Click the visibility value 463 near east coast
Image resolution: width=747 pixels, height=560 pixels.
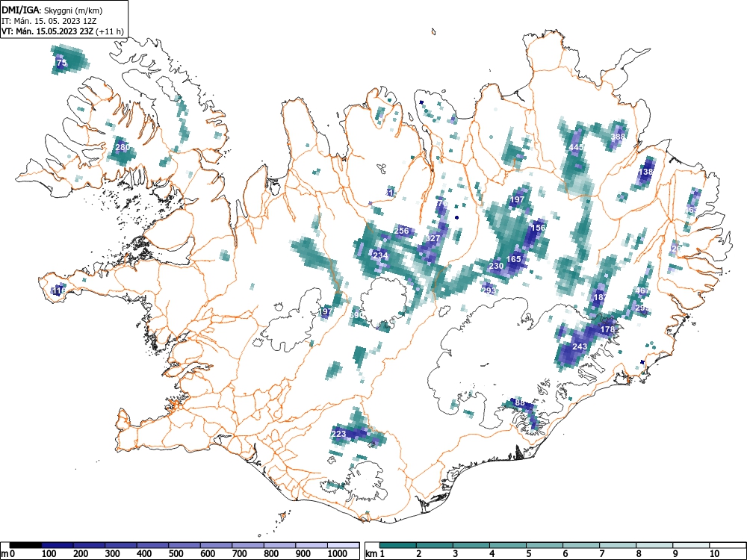pyautogui.click(x=691, y=210)
